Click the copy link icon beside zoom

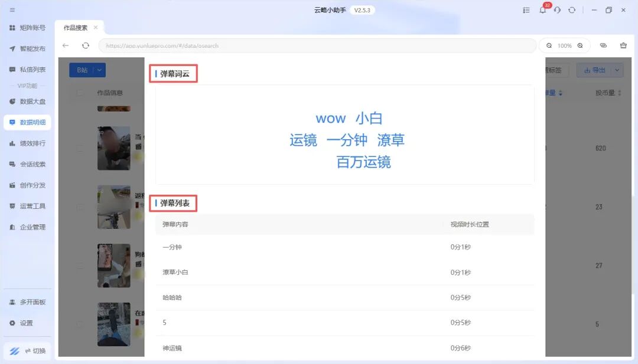point(603,45)
